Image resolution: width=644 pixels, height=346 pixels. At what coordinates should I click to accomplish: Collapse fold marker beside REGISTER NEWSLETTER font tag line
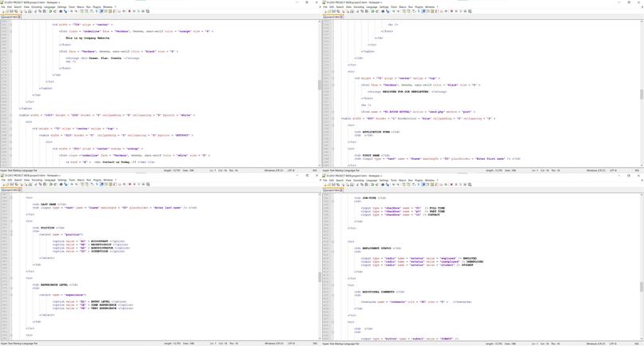[x=333, y=85]
